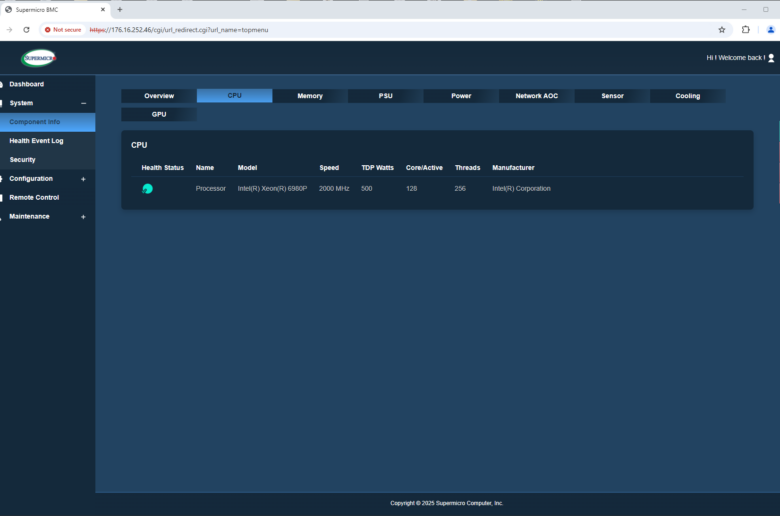Image resolution: width=780 pixels, height=516 pixels.
Task: Click the Hi ! Welcome back ! greeting
Action: 736,58
